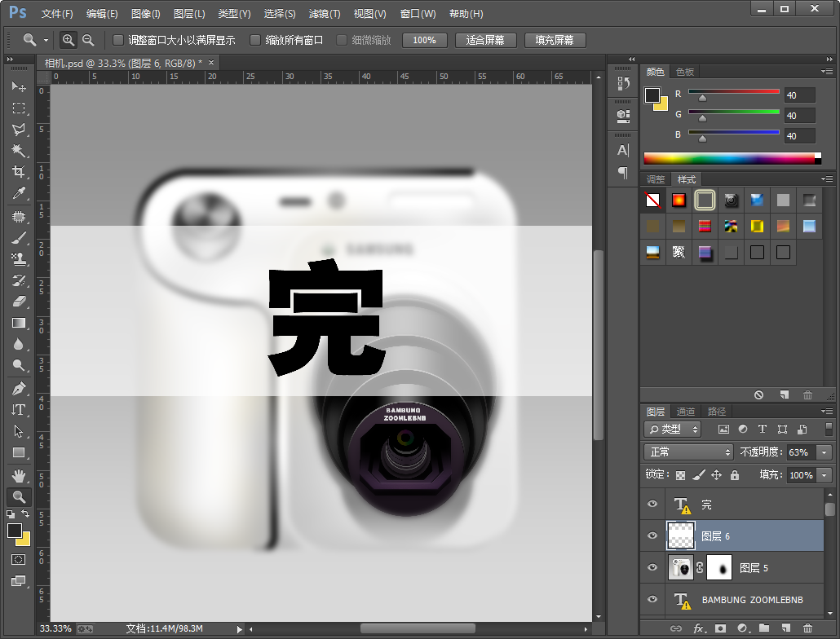Select the Magic Wand tool
Image resolution: width=840 pixels, height=639 pixels.
19,151
